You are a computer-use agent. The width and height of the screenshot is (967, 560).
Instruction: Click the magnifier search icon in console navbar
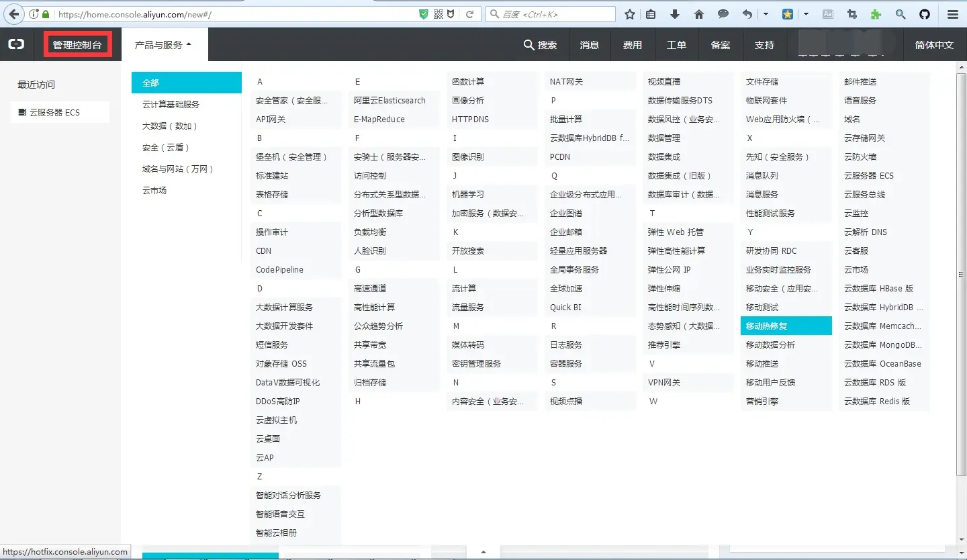click(530, 45)
